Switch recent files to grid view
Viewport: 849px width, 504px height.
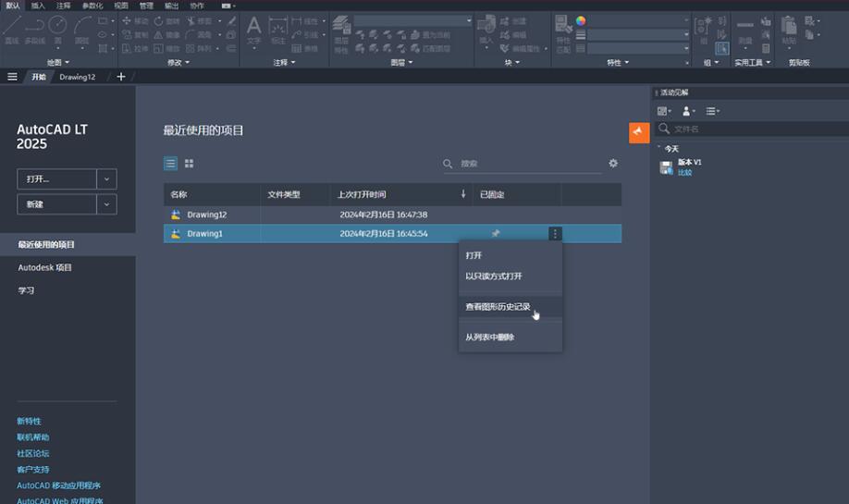(x=189, y=164)
